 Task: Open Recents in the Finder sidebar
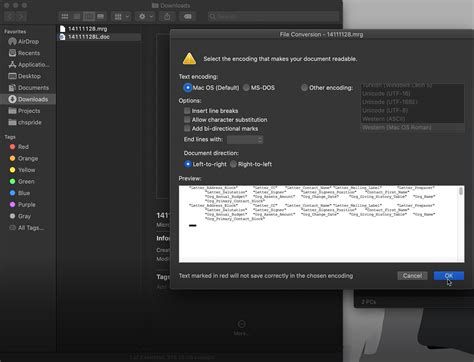point(28,53)
